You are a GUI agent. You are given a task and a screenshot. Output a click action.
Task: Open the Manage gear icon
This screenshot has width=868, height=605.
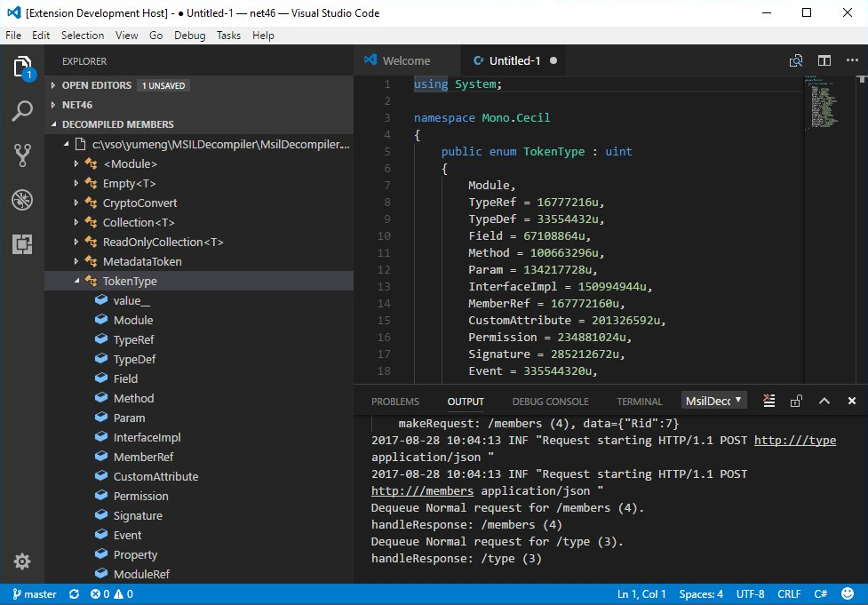pyautogui.click(x=22, y=561)
